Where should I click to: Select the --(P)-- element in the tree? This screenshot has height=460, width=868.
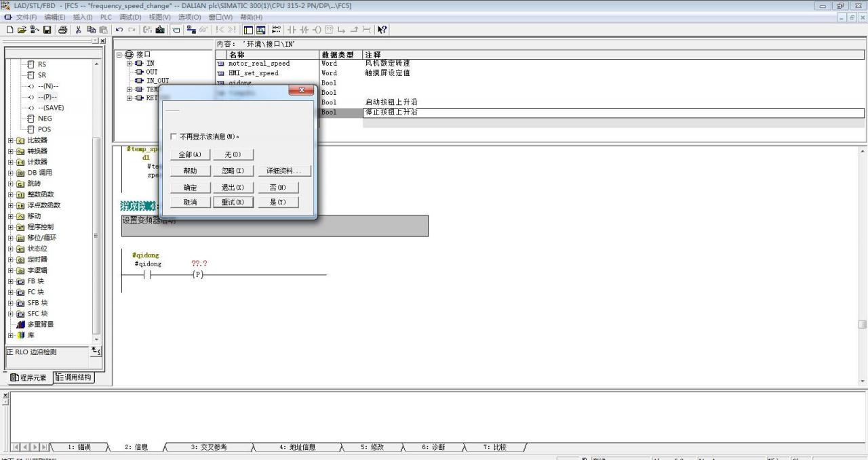click(x=47, y=97)
